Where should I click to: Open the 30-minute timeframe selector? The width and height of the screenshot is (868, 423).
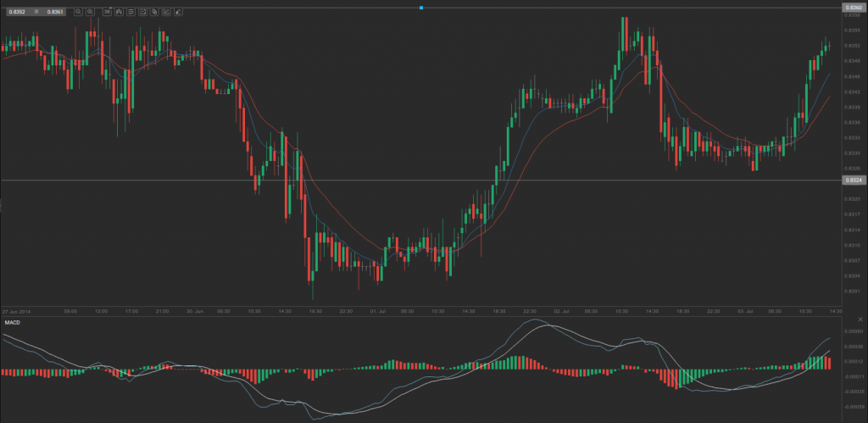point(107,12)
